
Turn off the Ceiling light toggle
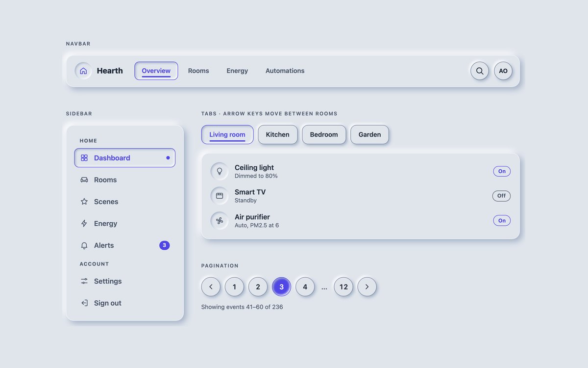502,171
